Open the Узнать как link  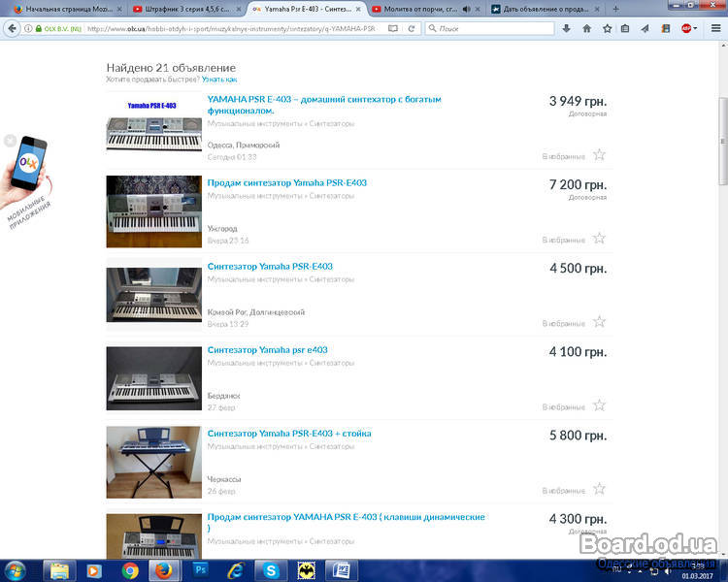tap(219, 80)
